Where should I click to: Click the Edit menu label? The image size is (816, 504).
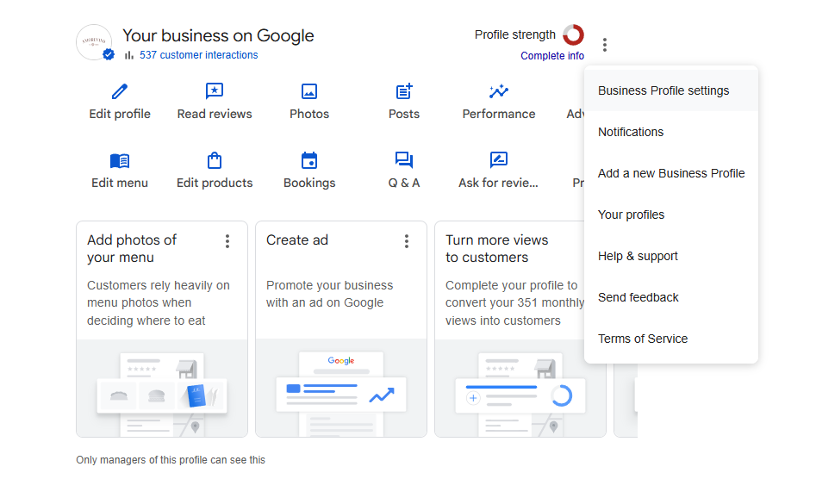[120, 184]
